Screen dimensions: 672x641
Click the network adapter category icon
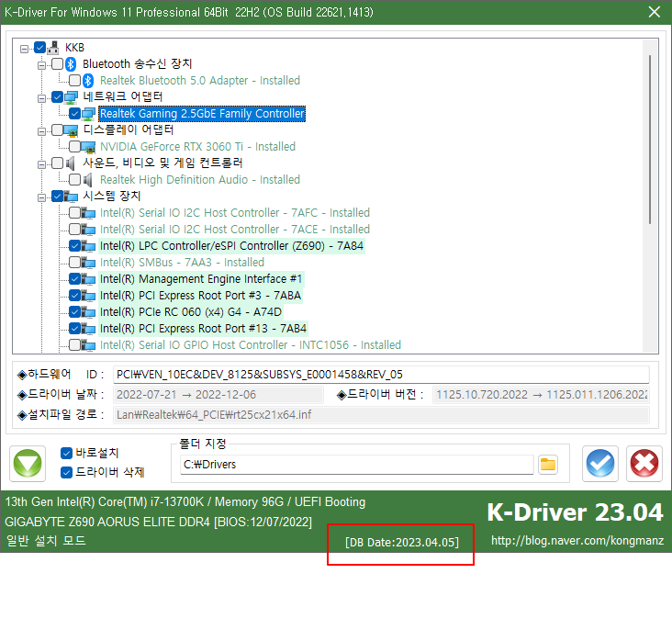tap(71, 97)
